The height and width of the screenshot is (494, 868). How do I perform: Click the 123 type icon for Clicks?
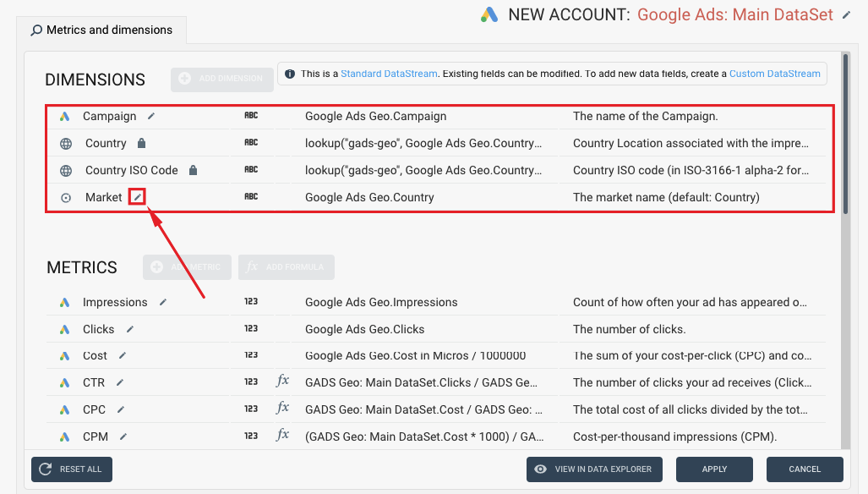tap(251, 329)
